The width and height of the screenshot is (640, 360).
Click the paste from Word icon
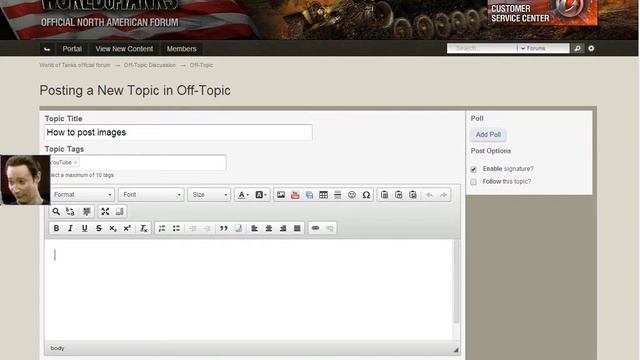tap(413, 195)
